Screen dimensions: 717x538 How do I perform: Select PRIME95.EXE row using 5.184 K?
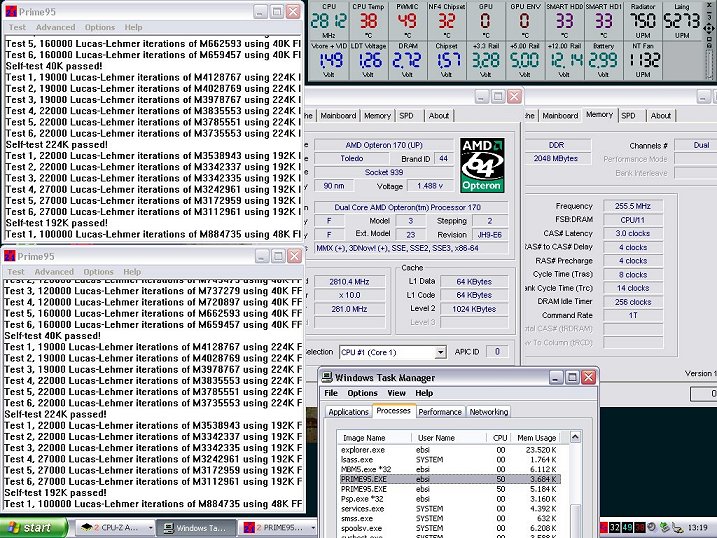pyautogui.click(x=449, y=489)
